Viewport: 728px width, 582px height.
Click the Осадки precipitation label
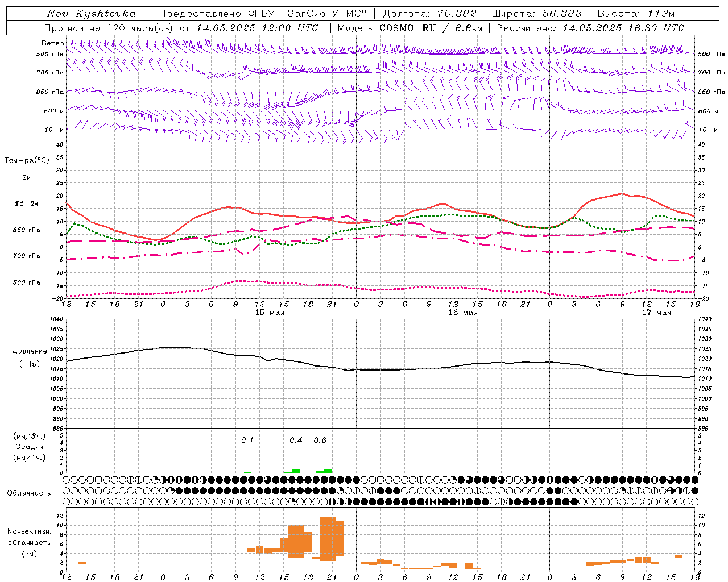point(29,447)
